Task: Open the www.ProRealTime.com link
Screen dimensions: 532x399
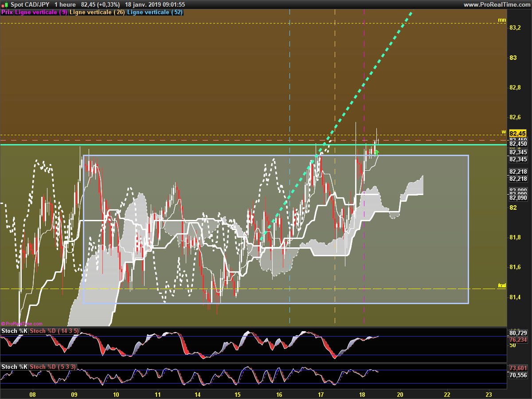Action: pos(497,4)
